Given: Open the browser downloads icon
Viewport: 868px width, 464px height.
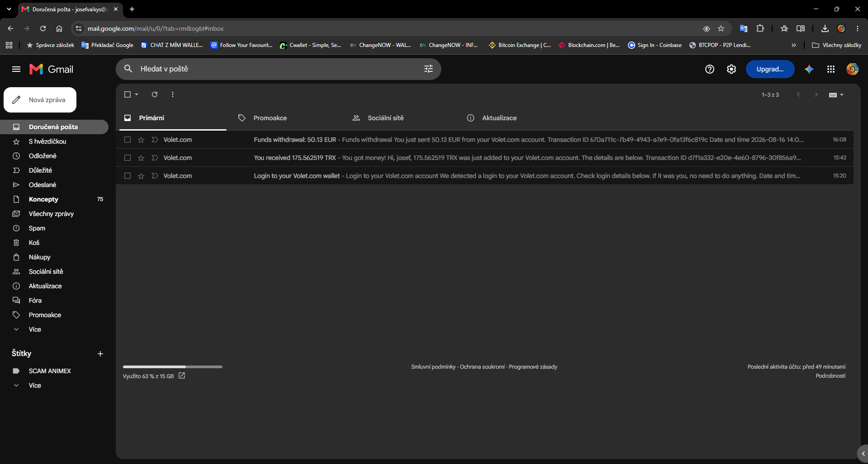Looking at the screenshot, I should tap(825, 28).
